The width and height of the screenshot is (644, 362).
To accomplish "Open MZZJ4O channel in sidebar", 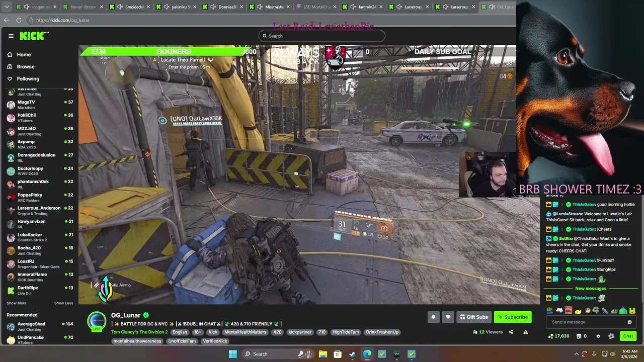I will (x=39, y=131).
